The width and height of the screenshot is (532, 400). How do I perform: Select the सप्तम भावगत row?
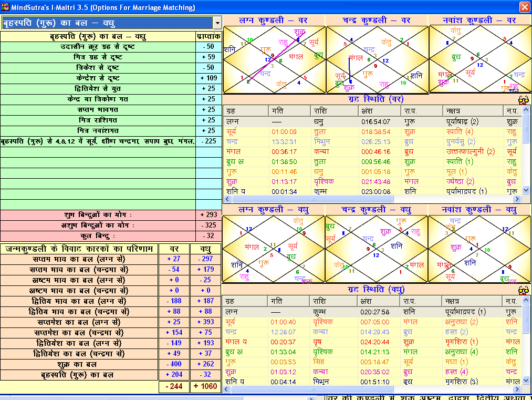click(111, 110)
